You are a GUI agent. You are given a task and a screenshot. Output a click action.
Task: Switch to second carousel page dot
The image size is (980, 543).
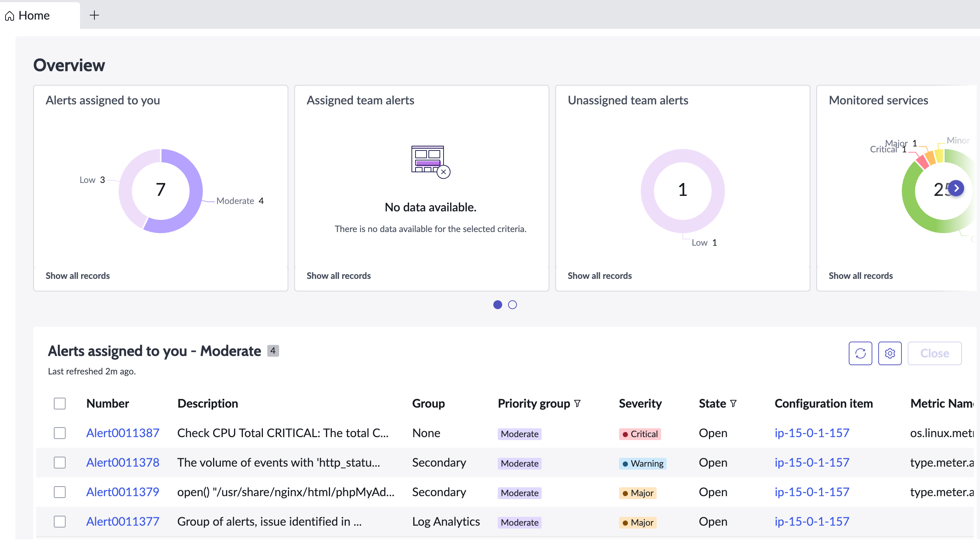click(512, 305)
